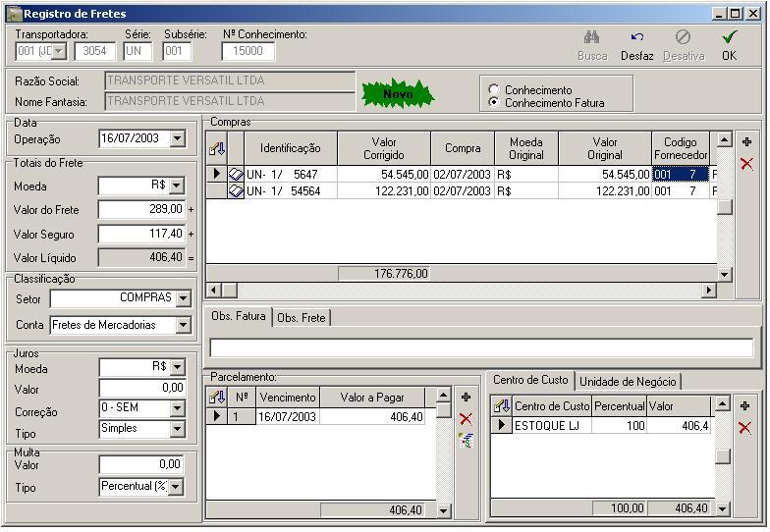Delete the Compras row with the red X icon
Image resolution: width=770 pixels, height=532 pixels.
click(746, 163)
